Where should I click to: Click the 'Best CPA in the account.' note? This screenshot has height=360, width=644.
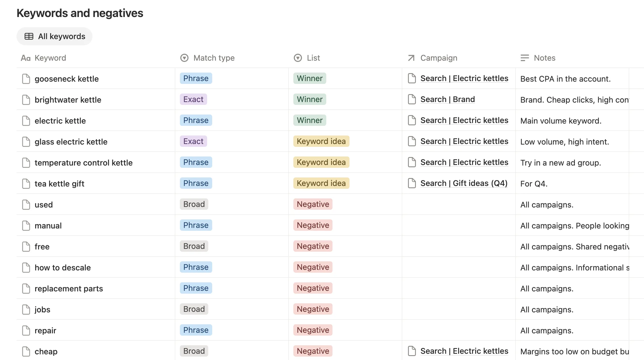pos(565,79)
